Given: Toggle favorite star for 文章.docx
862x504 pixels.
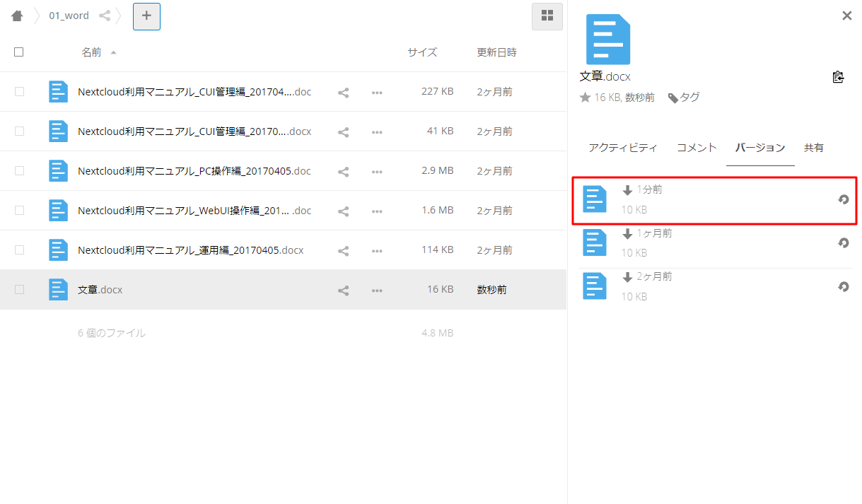Looking at the screenshot, I should tap(585, 98).
